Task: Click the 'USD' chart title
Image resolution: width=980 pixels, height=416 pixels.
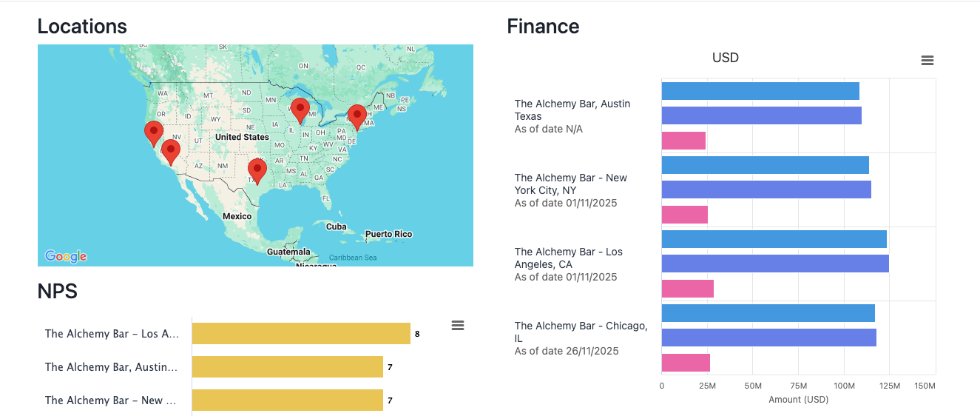Action: tap(726, 58)
